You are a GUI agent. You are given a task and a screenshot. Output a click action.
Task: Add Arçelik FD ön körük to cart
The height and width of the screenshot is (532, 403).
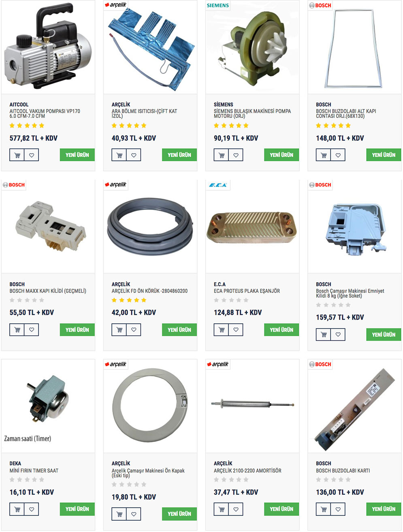pos(119,330)
